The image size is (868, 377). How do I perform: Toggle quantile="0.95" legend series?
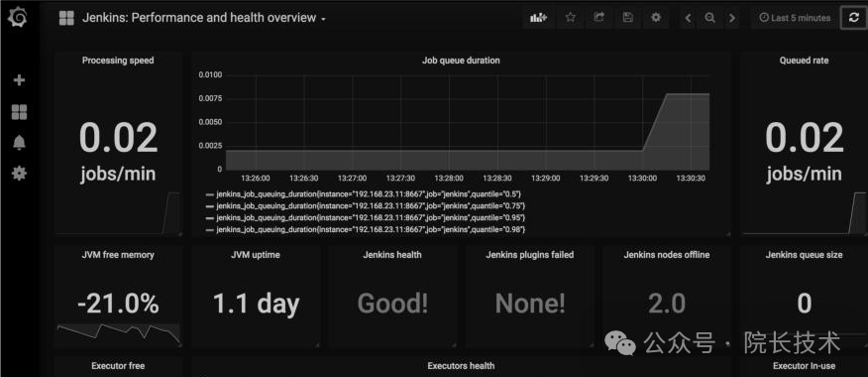pos(366,217)
